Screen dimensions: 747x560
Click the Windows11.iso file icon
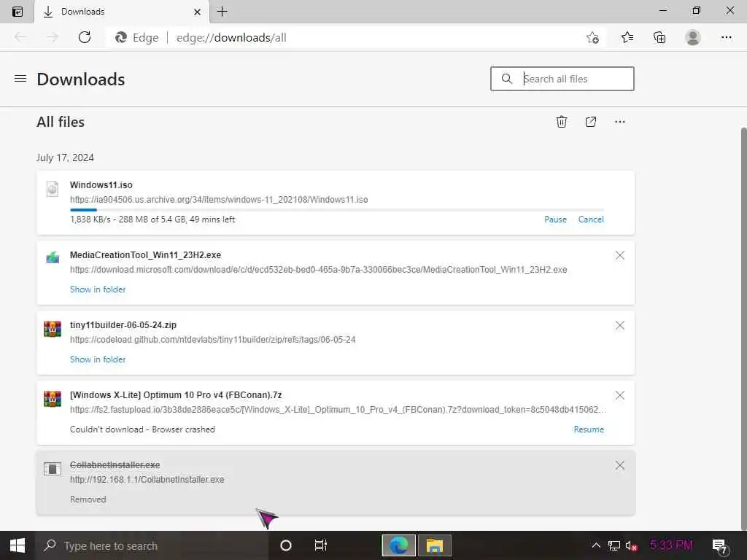coord(53,189)
